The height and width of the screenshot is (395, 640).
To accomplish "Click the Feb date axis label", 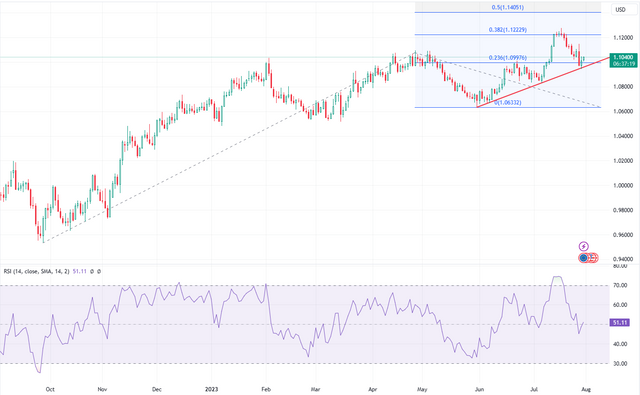I will (x=266, y=389).
